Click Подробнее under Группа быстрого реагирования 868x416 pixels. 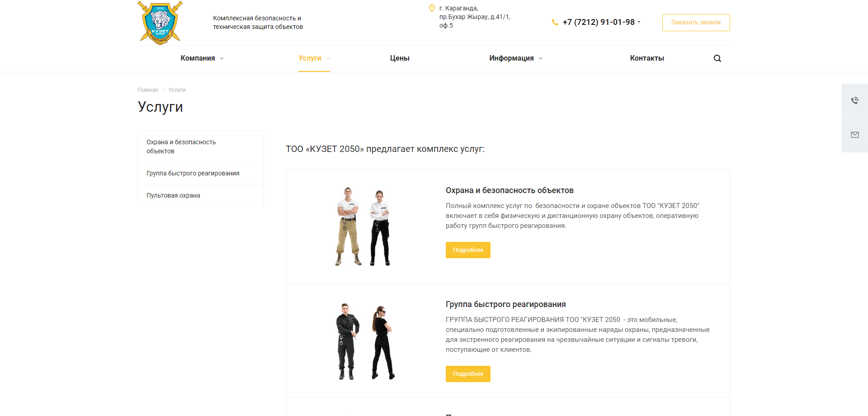pos(468,374)
